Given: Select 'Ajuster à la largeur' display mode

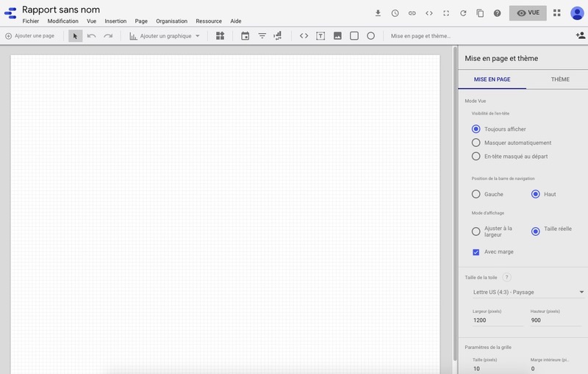Looking at the screenshot, I should [x=476, y=231].
